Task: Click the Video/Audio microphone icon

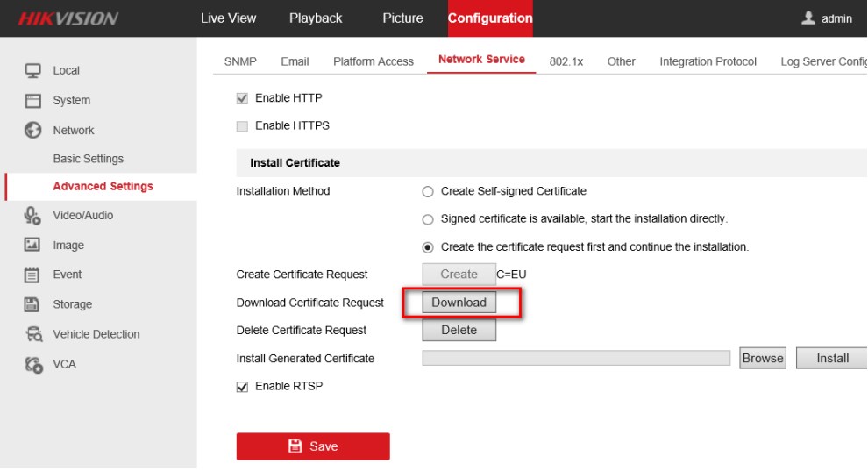Action: tap(32, 215)
